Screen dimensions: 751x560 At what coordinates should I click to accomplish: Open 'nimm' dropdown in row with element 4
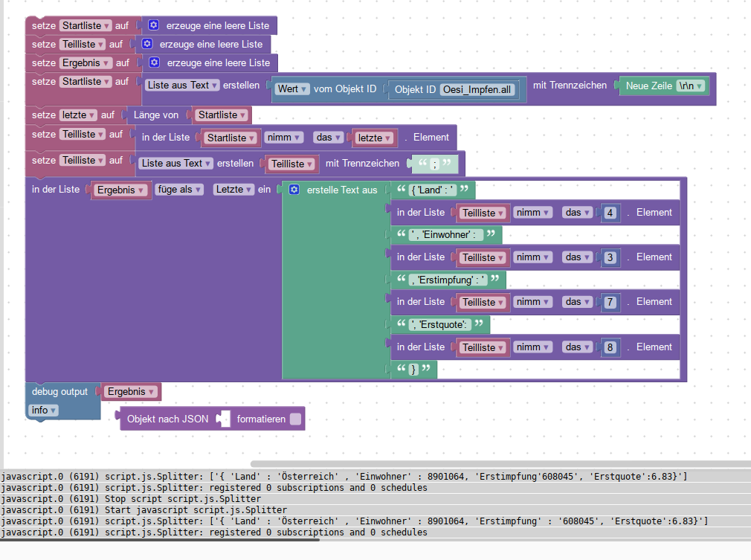(x=532, y=212)
